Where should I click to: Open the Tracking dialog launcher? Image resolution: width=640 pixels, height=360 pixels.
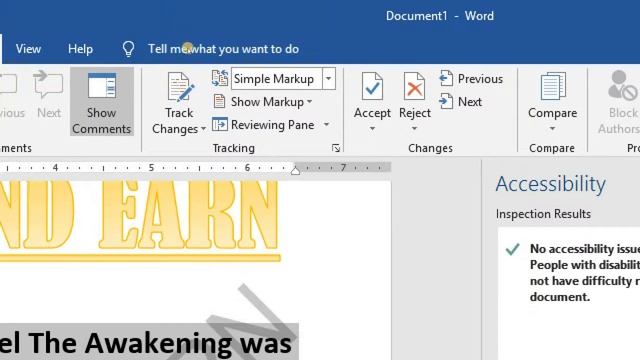click(336, 148)
